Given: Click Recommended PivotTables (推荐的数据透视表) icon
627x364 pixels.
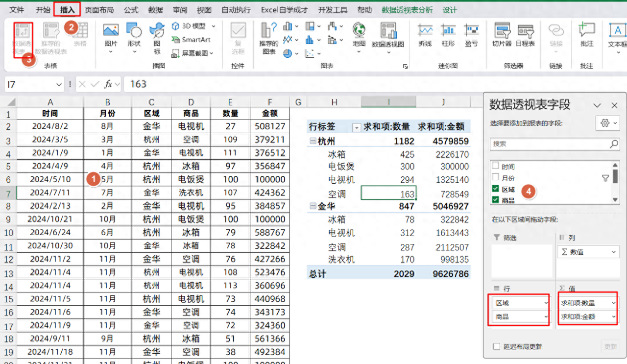Looking at the screenshot, I should [51, 38].
